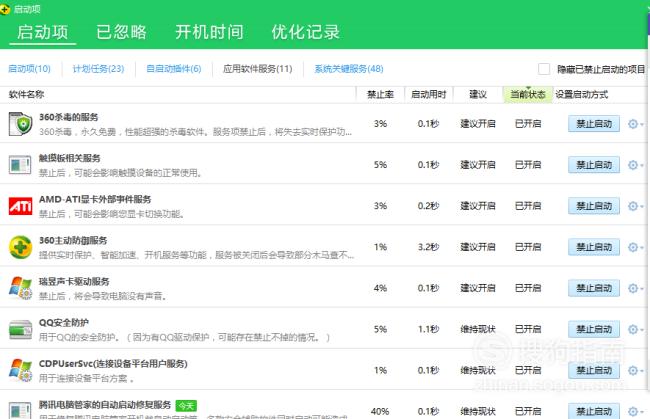Select the 触摸板相关服务 name text
Screen dimensions: 650x419
pyautogui.click(x=70, y=158)
